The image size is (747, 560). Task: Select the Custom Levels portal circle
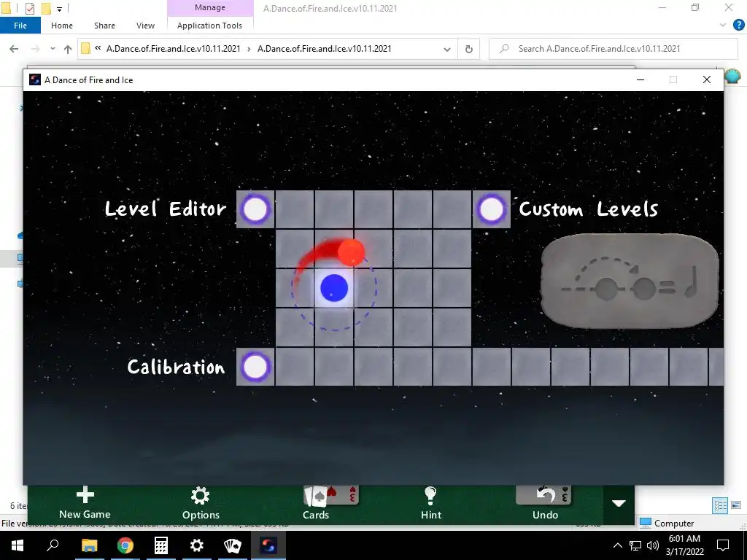click(491, 209)
